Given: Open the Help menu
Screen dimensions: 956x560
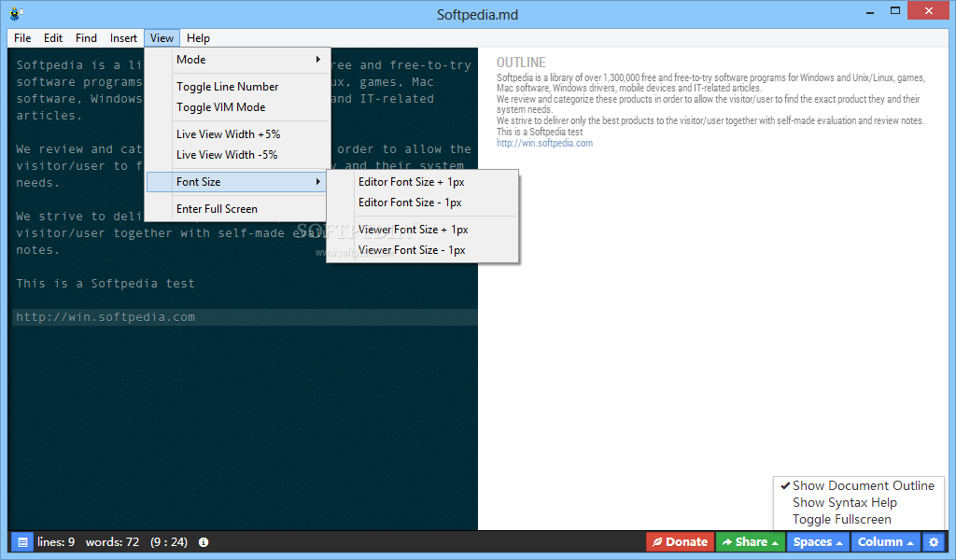Looking at the screenshot, I should tap(198, 37).
